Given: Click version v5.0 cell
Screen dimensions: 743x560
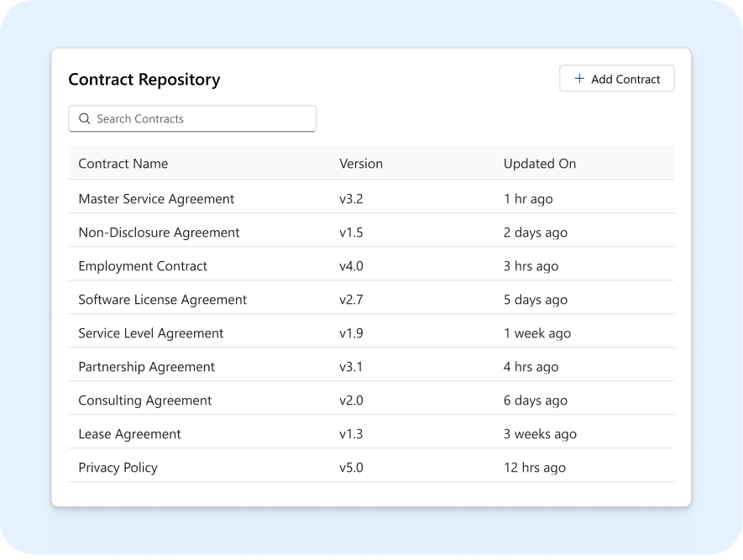Looking at the screenshot, I should [x=351, y=468].
